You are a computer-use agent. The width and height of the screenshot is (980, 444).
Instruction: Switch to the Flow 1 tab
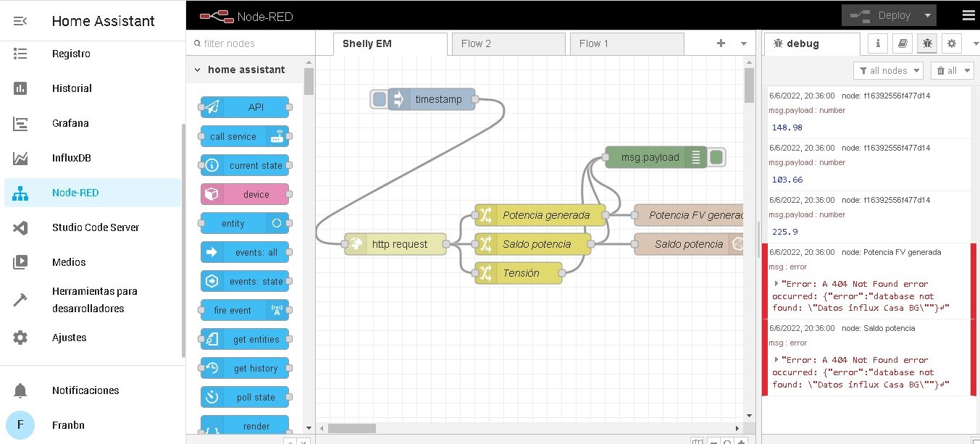coord(627,43)
